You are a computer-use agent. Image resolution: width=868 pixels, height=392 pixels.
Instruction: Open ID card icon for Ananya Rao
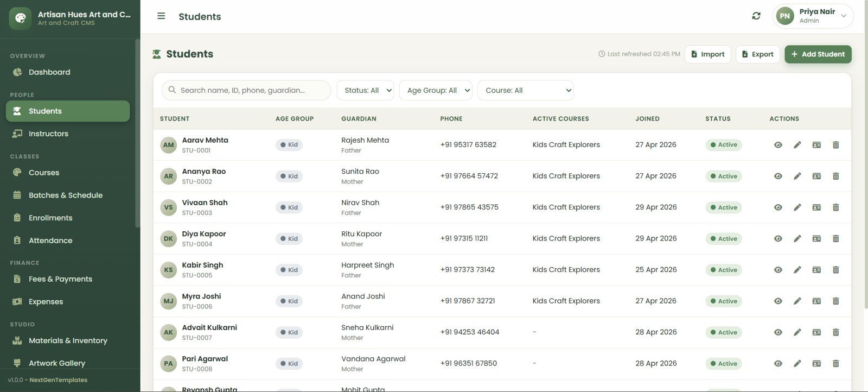816,176
